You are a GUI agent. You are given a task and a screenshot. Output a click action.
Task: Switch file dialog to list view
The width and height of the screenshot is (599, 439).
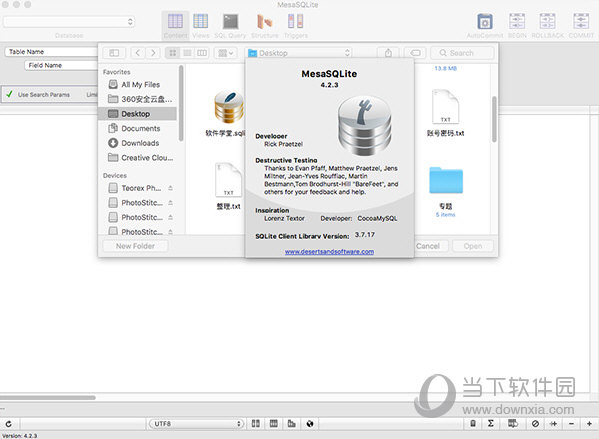187,53
